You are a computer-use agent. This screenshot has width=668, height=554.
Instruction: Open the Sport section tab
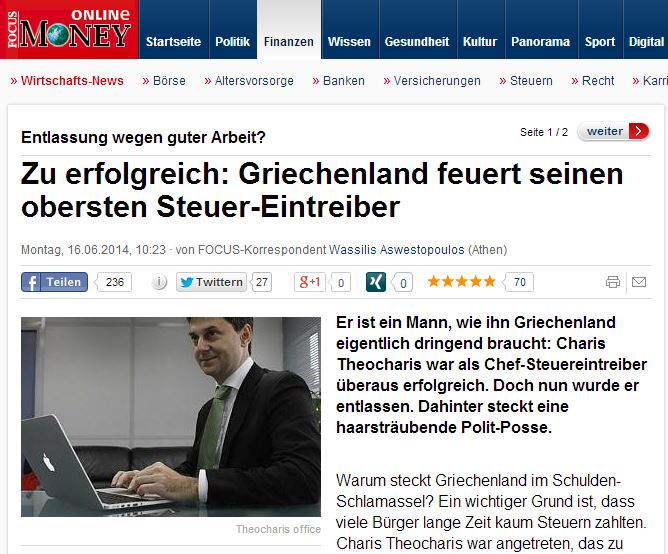pyautogui.click(x=600, y=41)
